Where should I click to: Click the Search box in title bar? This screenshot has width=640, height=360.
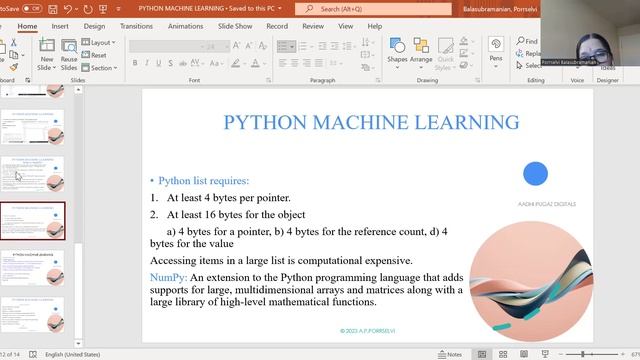[373, 9]
